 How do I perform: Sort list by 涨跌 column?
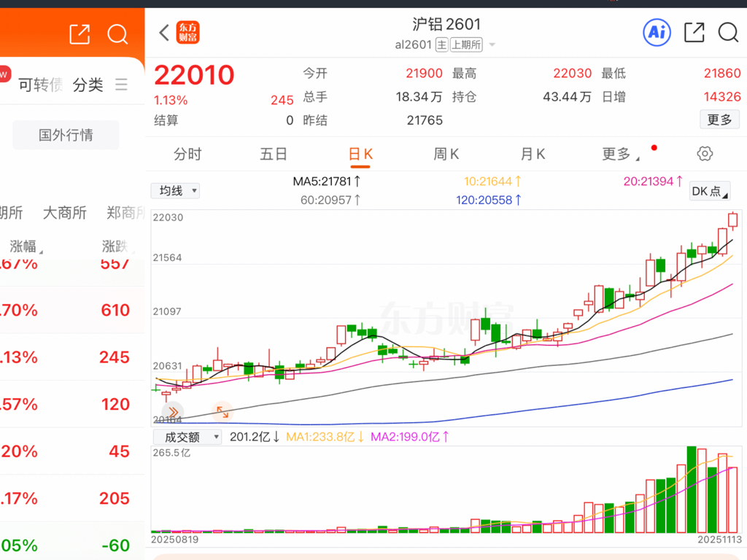[x=118, y=246]
